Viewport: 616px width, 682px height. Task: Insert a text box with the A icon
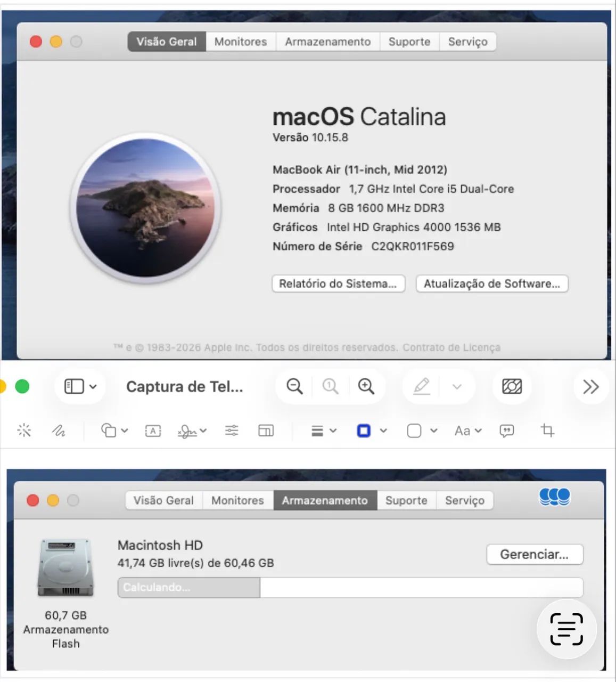coord(153,431)
